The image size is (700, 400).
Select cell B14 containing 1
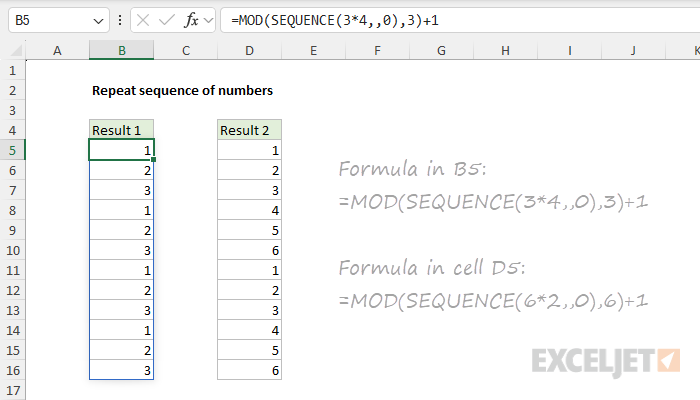point(121,330)
